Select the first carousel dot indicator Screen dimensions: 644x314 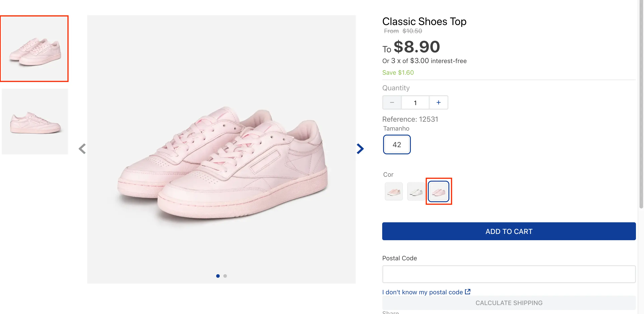218,276
